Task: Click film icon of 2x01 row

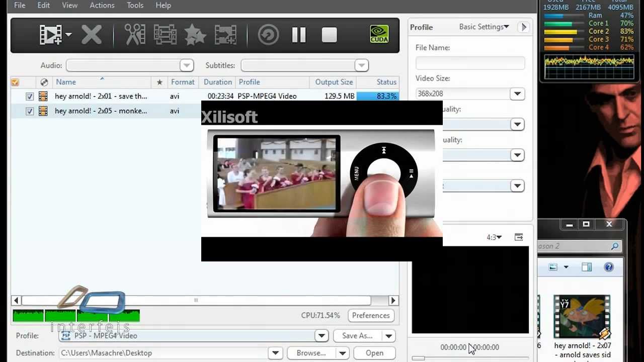Action: click(43, 96)
